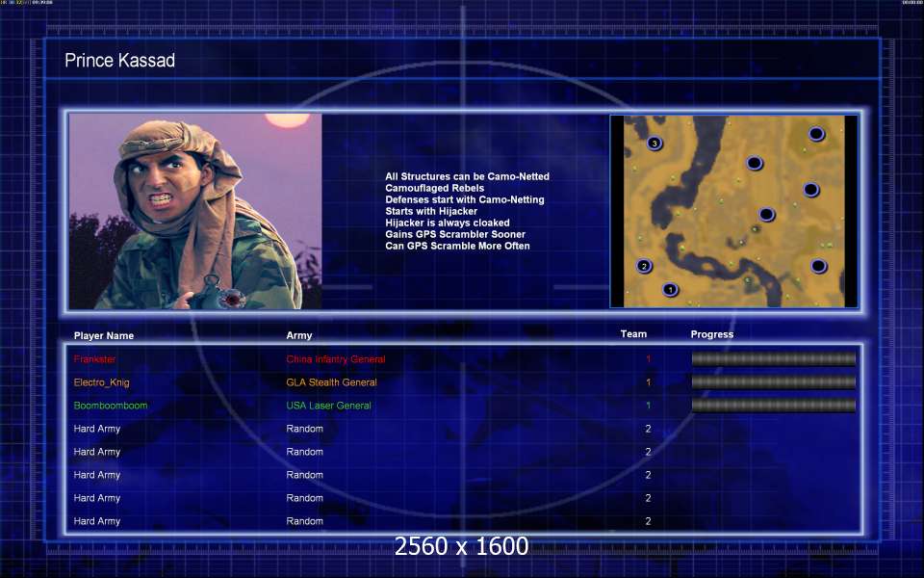
Task: Click start position marker 2 on minimap
Action: click(644, 266)
